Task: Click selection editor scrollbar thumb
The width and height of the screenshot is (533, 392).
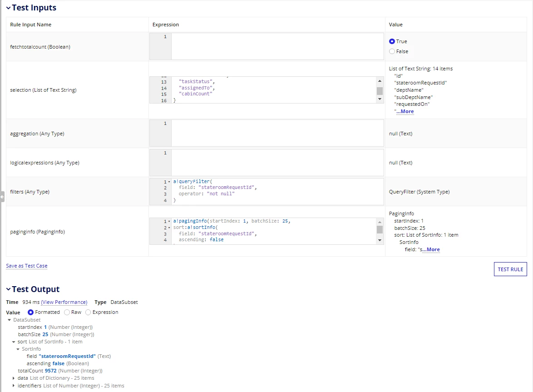Action: [380, 91]
